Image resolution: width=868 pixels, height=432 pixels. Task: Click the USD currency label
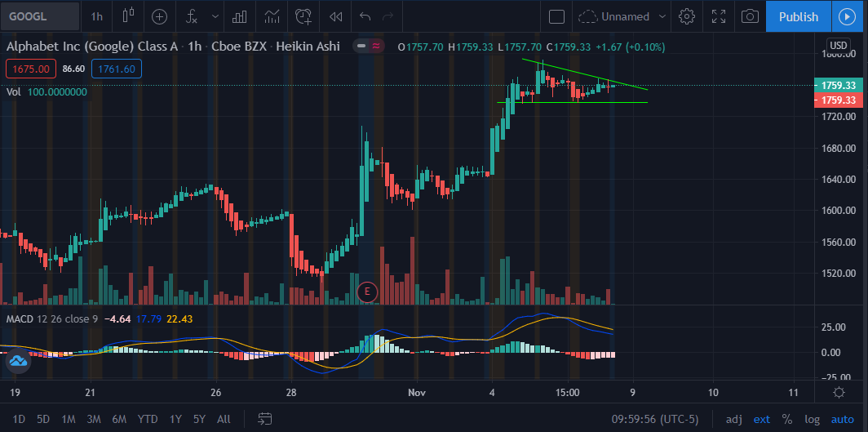tap(838, 45)
